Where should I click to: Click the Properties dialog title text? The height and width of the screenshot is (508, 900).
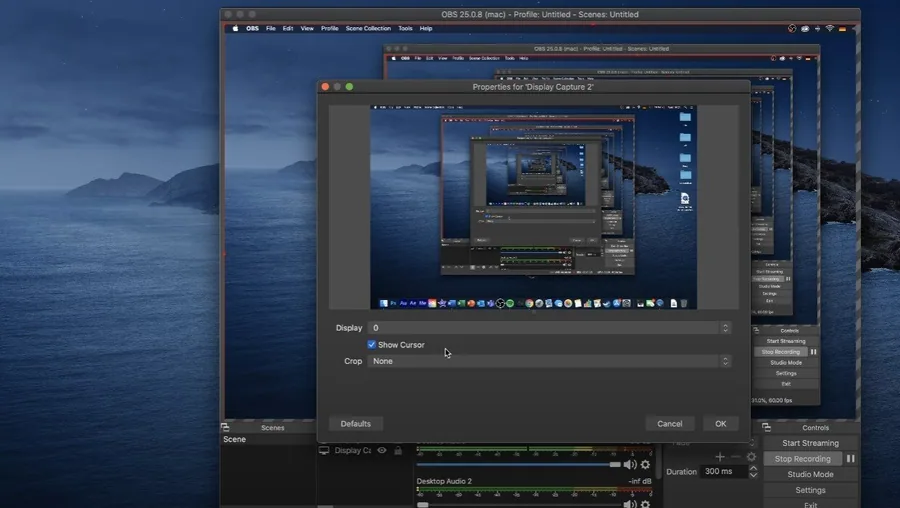533,87
